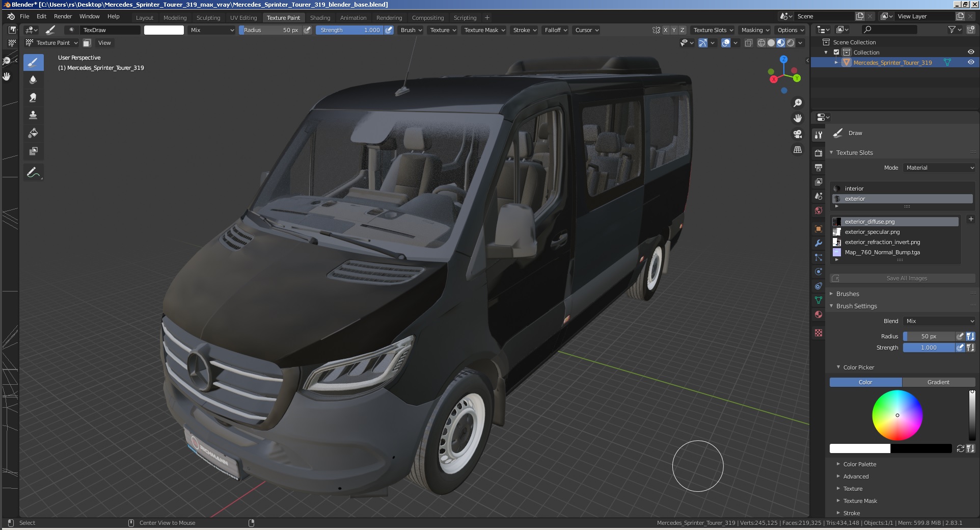The width and height of the screenshot is (980, 530).
Task: Toggle camera view icon in viewport
Action: [798, 134]
